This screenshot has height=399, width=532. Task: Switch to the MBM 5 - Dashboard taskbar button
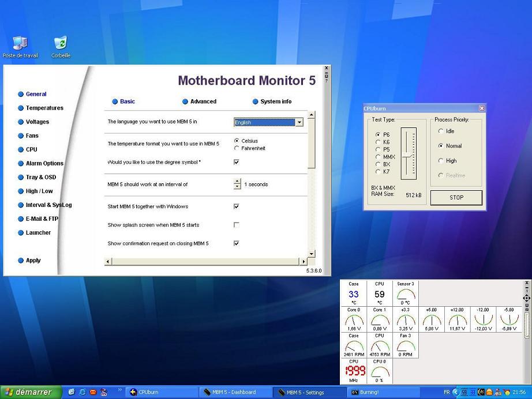point(235,392)
